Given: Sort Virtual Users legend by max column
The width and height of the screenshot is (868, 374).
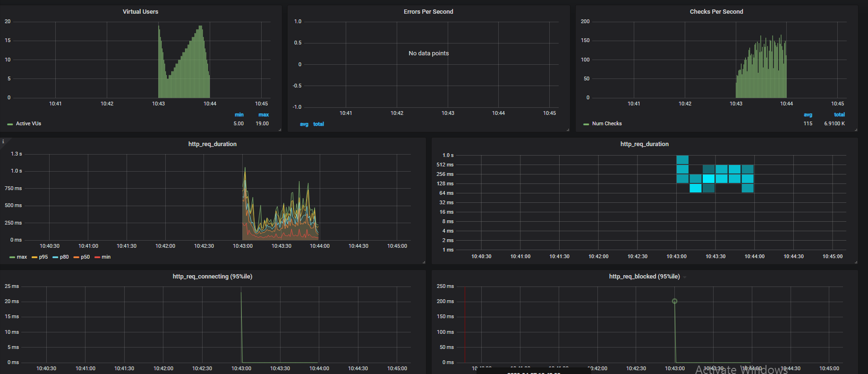Looking at the screenshot, I should (264, 115).
